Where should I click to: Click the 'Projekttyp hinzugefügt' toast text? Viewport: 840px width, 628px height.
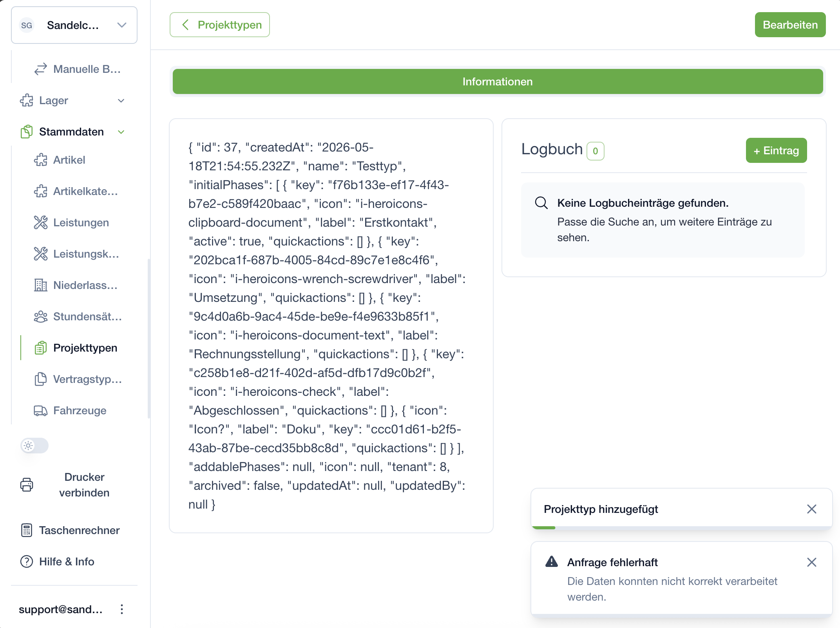coord(601,509)
